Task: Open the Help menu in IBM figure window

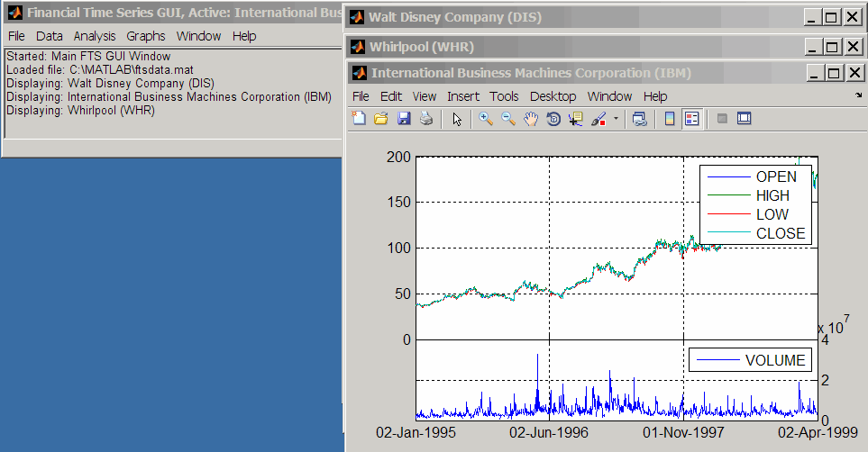Action: pos(655,96)
